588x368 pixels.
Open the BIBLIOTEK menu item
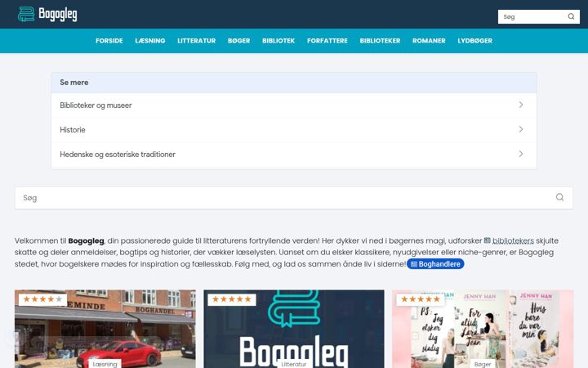click(x=278, y=41)
